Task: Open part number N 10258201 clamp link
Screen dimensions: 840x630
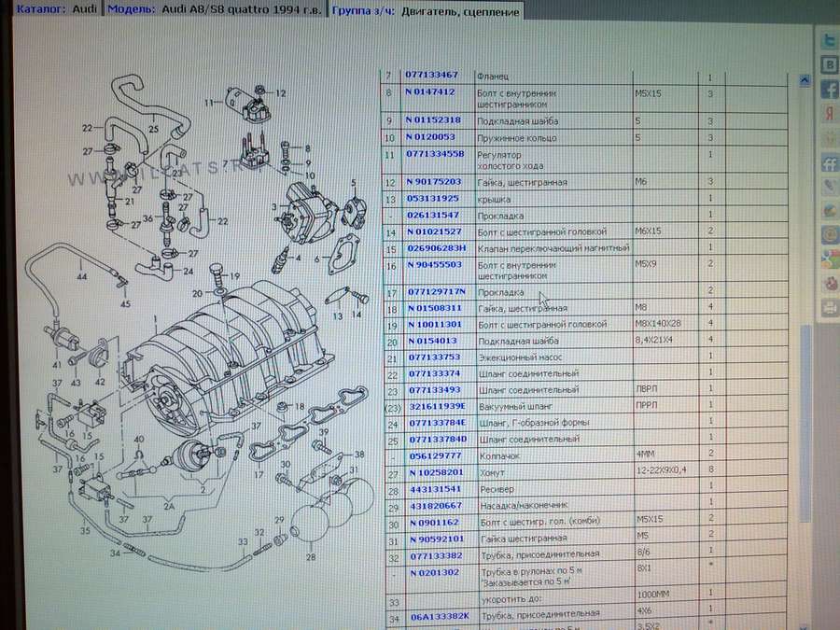Action: click(x=435, y=473)
